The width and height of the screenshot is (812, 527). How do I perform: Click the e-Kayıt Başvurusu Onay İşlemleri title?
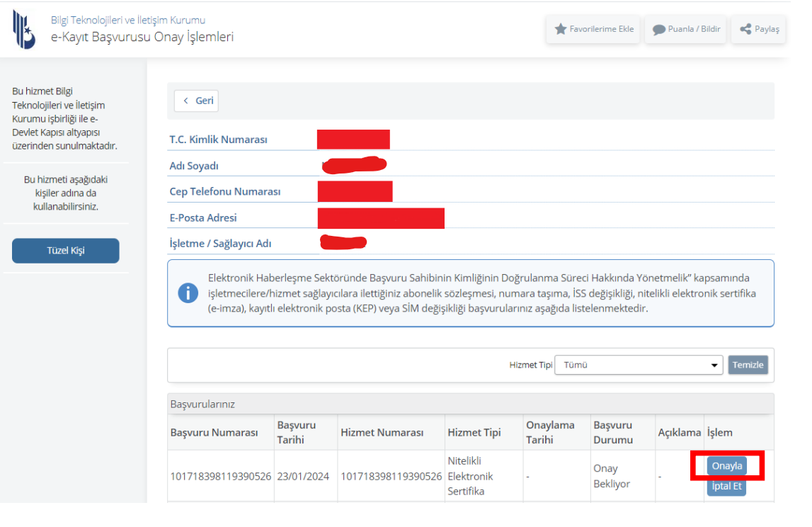click(x=142, y=37)
